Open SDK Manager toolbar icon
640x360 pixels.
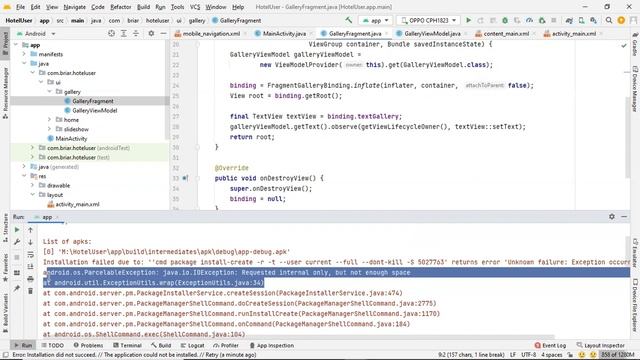tap(593, 20)
